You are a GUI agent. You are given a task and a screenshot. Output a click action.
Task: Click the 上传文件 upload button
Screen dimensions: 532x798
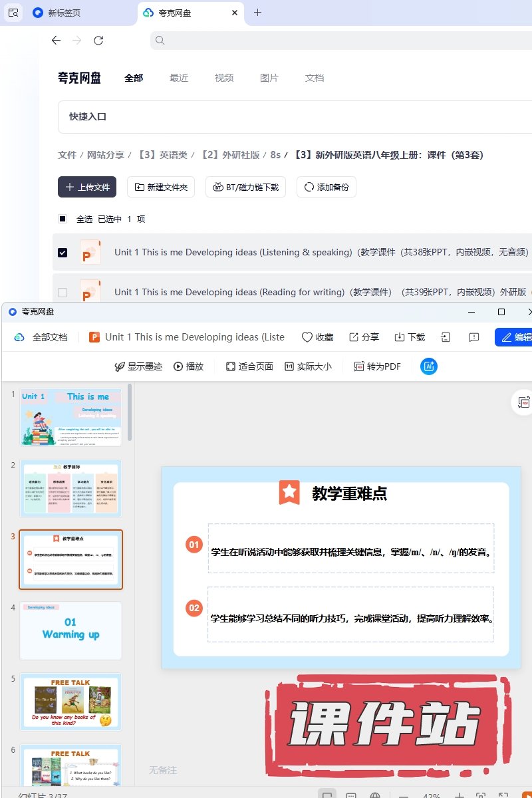[x=87, y=187]
